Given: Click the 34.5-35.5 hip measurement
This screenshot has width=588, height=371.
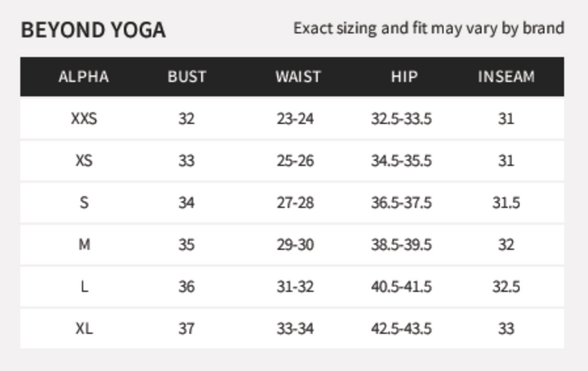Looking at the screenshot, I should 401,161.
